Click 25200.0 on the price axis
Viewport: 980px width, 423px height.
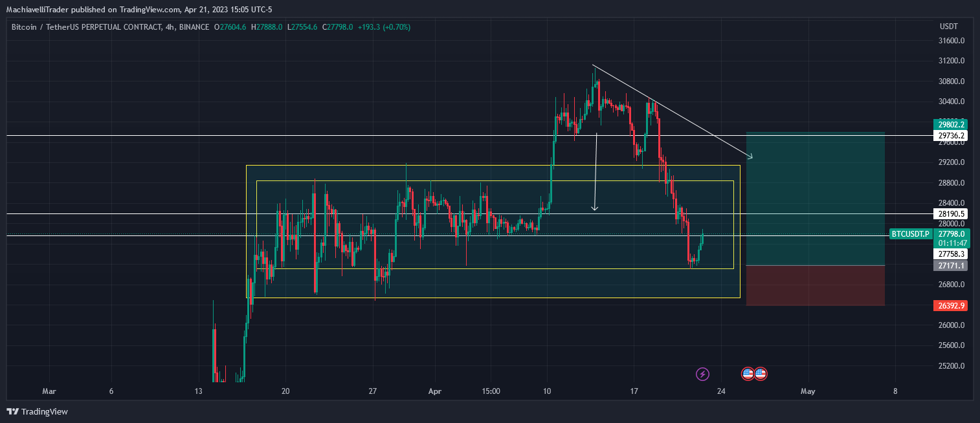pos(952,365)
